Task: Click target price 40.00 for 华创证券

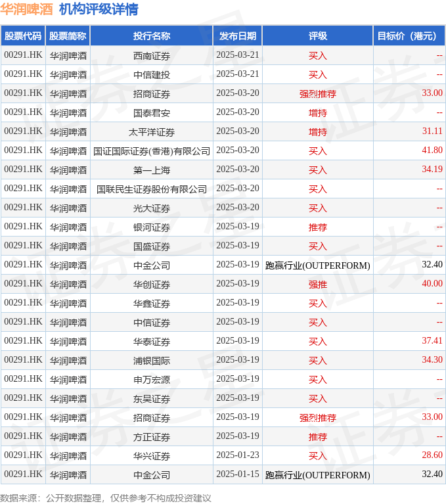Action: pyautogui.click(x=432, y=283)
